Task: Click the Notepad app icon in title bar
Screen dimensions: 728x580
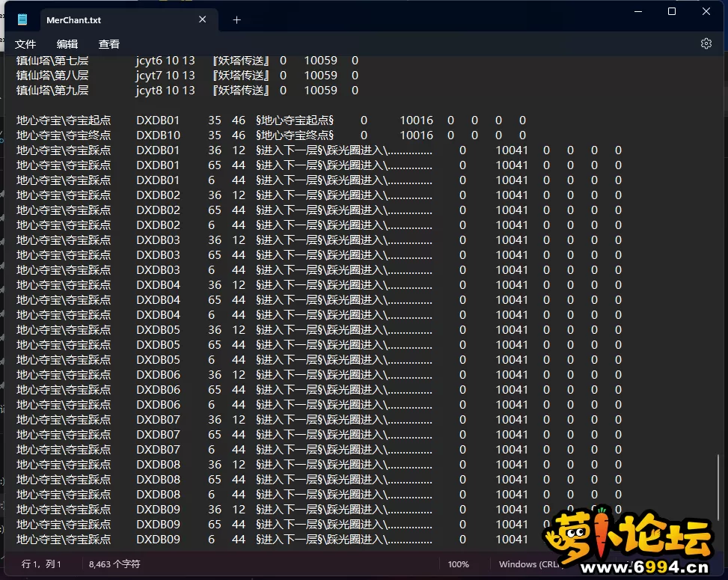Action: pos(22,19)
